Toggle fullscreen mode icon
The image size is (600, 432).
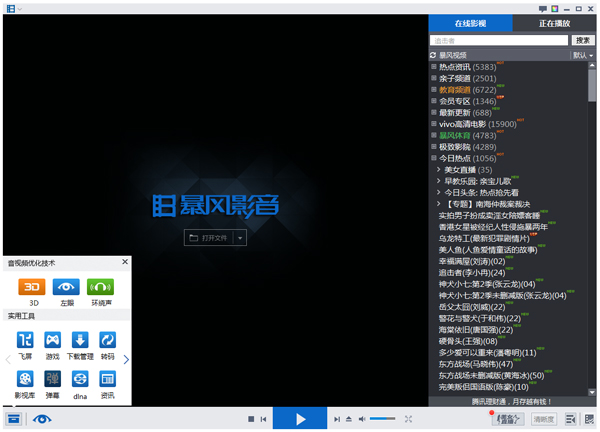pyautogui.click(x=408, y=419)
